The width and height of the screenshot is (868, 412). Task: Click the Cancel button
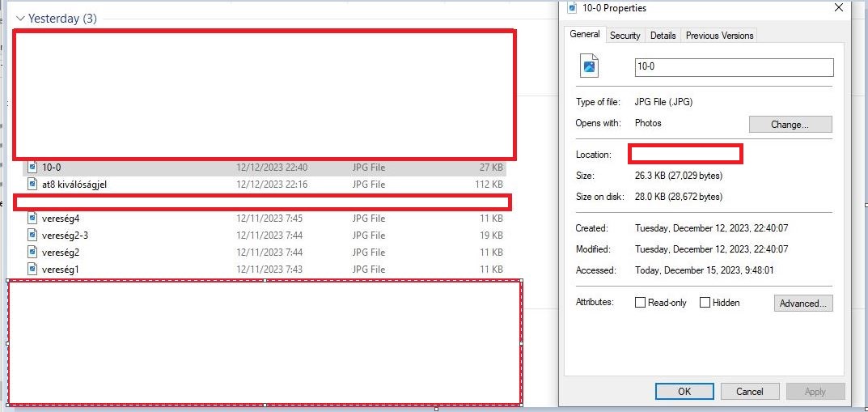(750, 391)
